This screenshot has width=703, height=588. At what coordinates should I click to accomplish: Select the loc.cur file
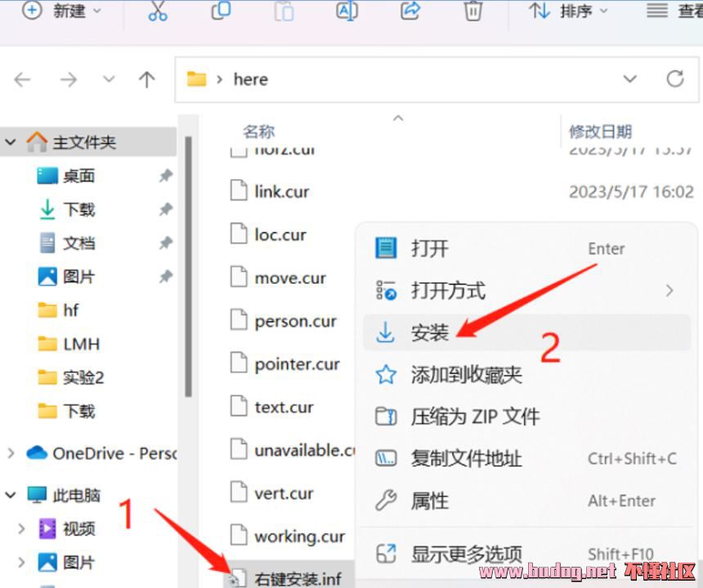280,235
